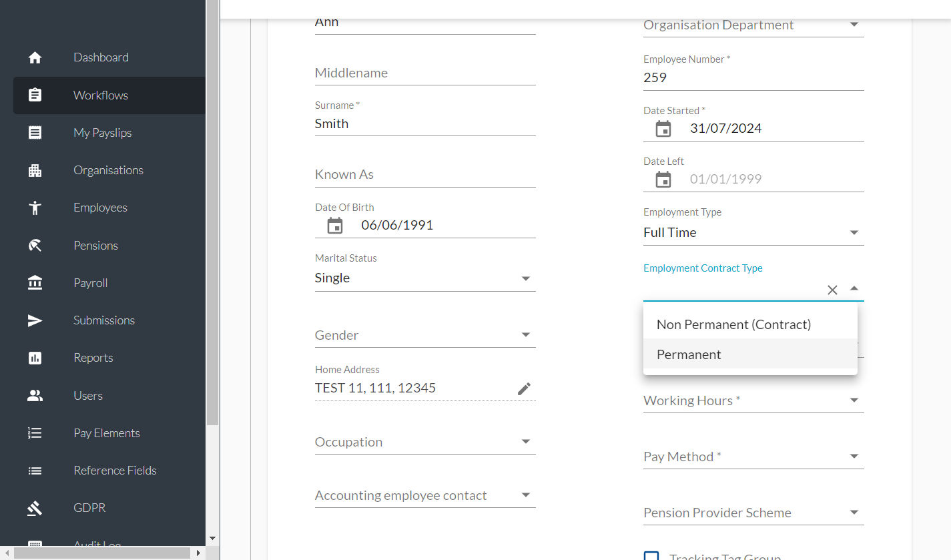Click the Payroll bank icon
The image size is (951, 560).
tap(35, 283)
